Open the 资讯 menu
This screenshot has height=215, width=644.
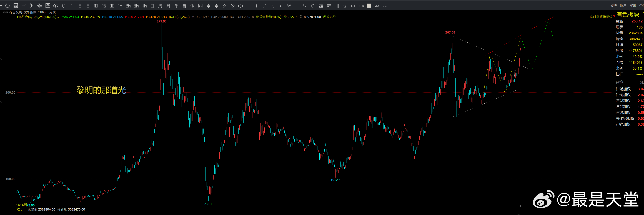[633, 6]
